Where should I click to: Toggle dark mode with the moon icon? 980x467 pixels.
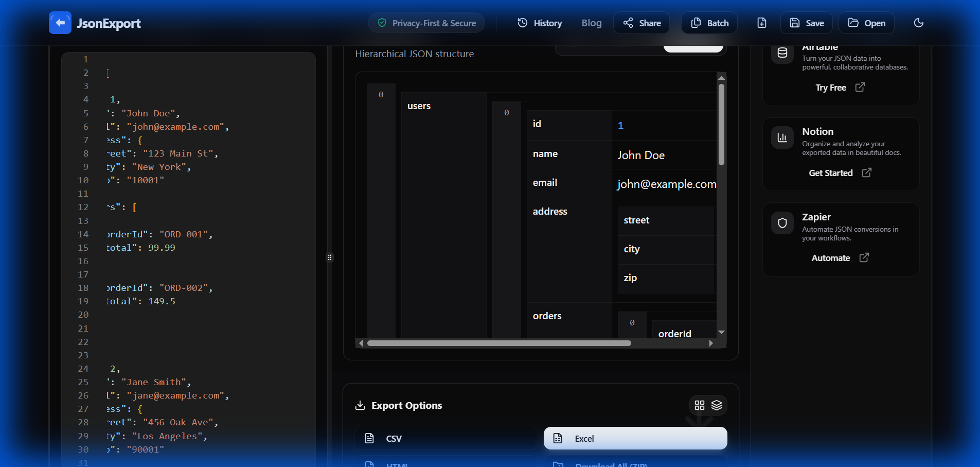point(918,23)
